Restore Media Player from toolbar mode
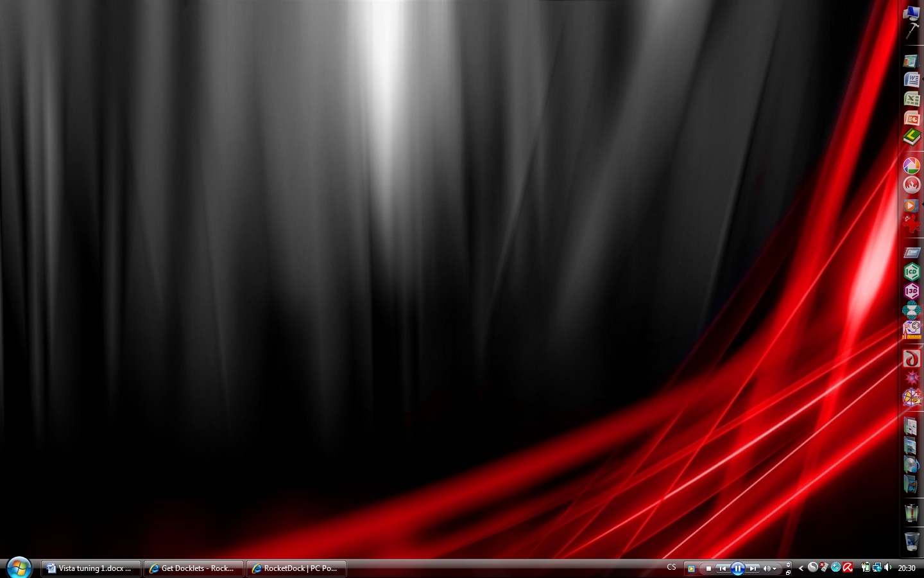Image resolution: width=924 pixels, height=578 pixels. [788, 572]
